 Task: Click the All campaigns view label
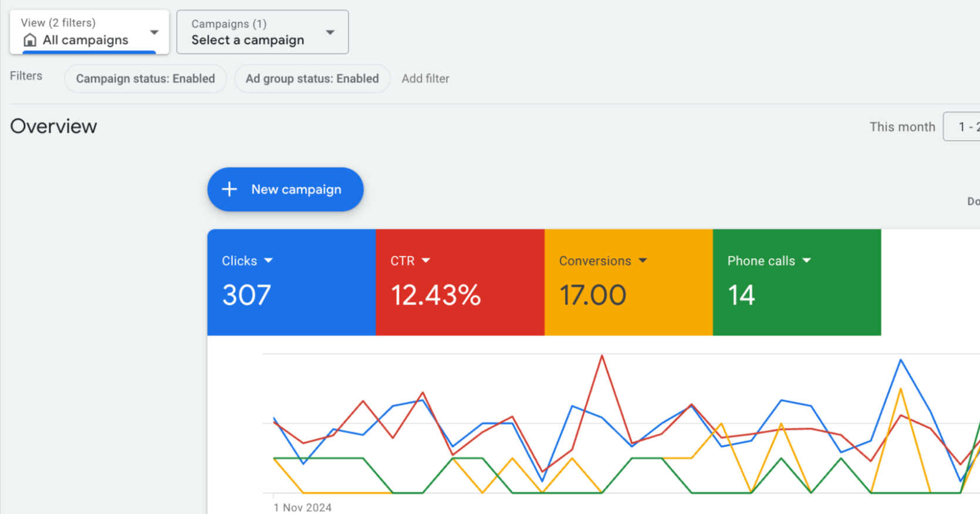point(86,40)
